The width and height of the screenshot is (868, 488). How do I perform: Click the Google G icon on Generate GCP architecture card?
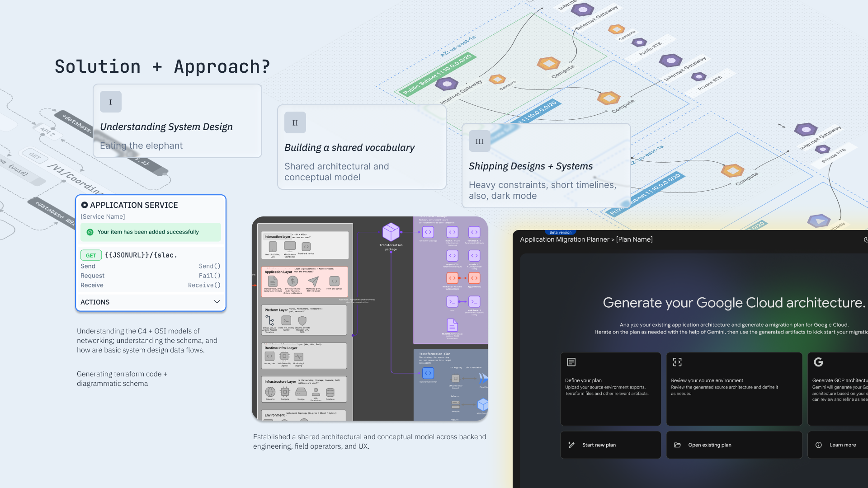819,361
